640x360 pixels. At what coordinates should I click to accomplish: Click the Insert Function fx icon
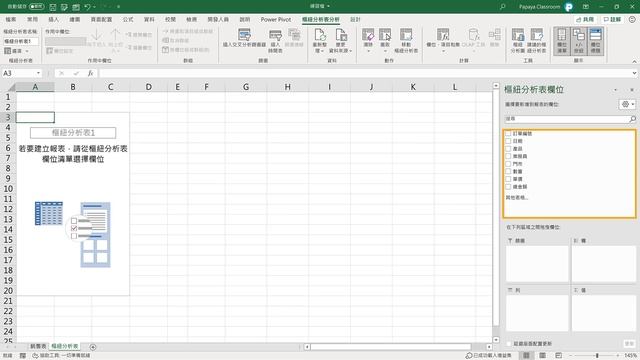pyautogui.click(x=90, y=73)
